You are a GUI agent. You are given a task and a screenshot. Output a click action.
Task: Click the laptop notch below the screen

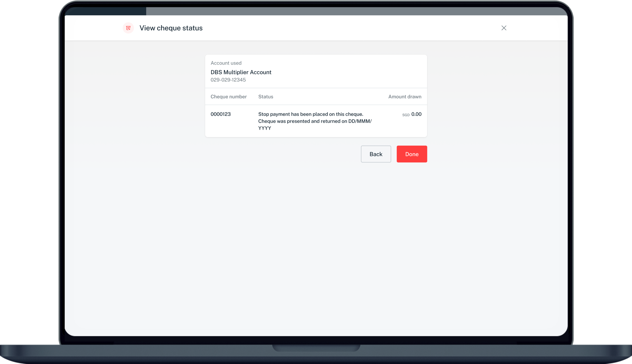tap(316, 348)
